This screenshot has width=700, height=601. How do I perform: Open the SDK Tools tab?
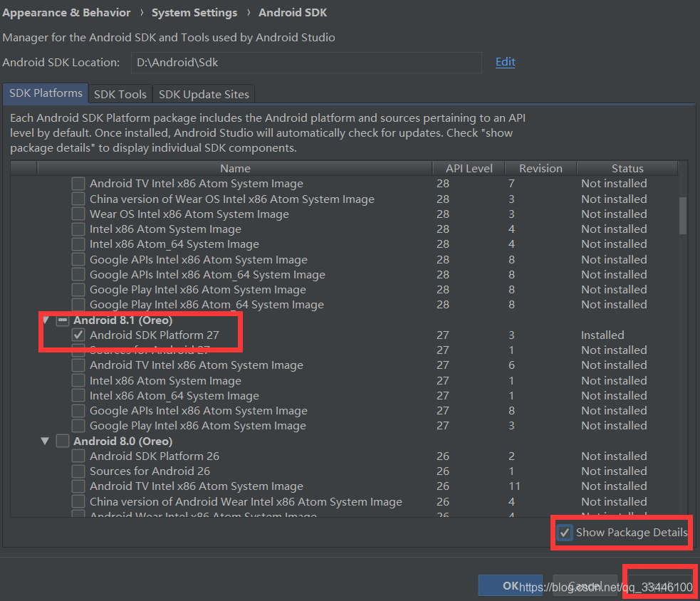click(x=120, y=94)
